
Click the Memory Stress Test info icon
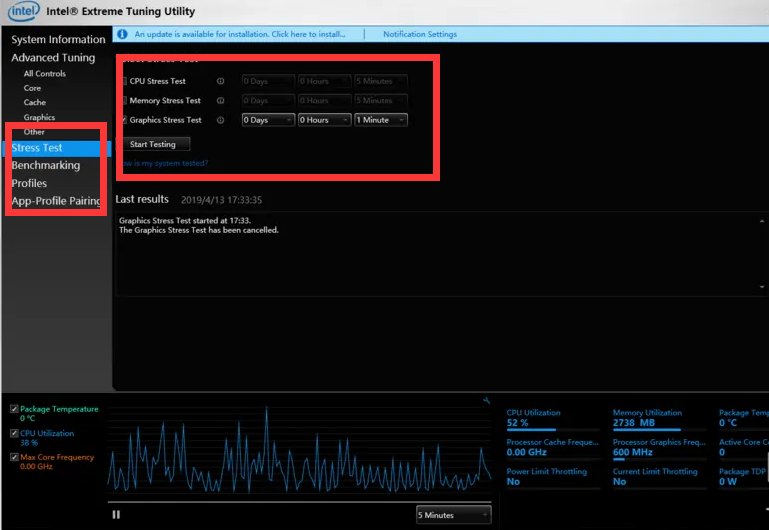pos(221,101)
